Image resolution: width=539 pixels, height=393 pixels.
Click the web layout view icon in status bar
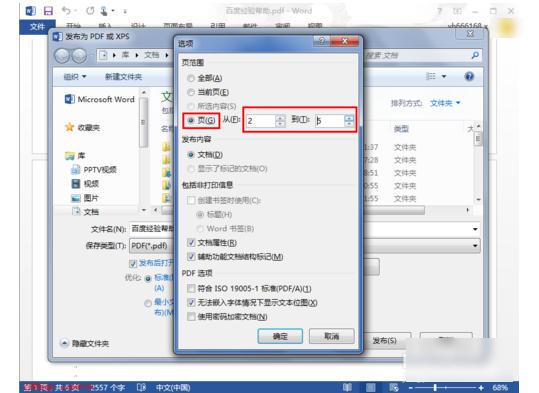click(x=394, y=387)
